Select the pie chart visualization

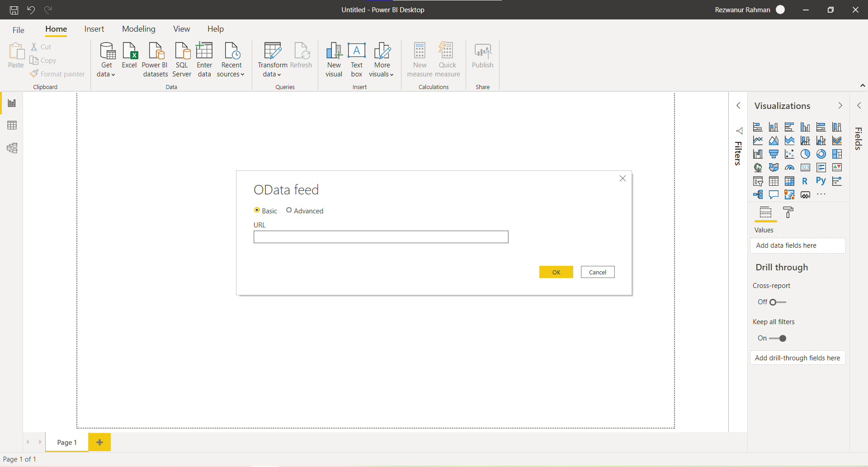[x=806, y=154]
